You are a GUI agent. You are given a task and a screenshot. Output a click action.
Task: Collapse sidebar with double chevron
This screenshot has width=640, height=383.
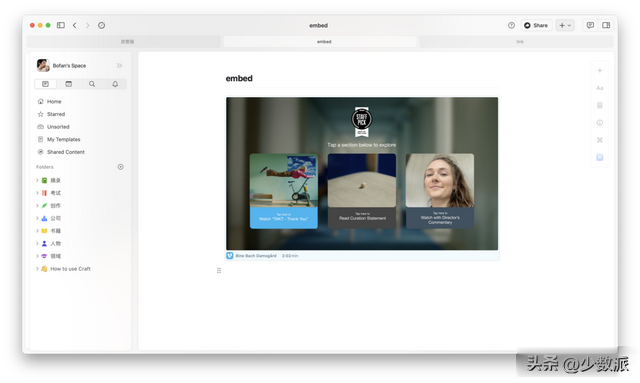(119, 65)
